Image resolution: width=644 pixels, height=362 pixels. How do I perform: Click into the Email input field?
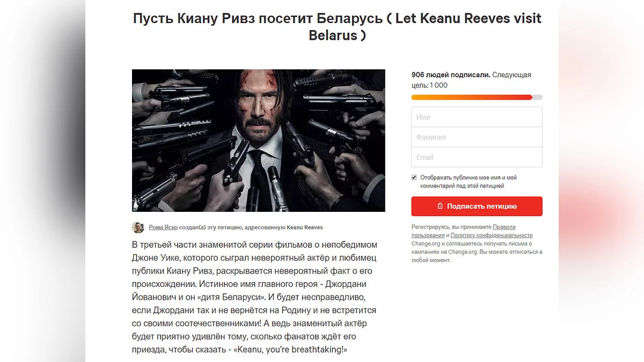(477, 157)
